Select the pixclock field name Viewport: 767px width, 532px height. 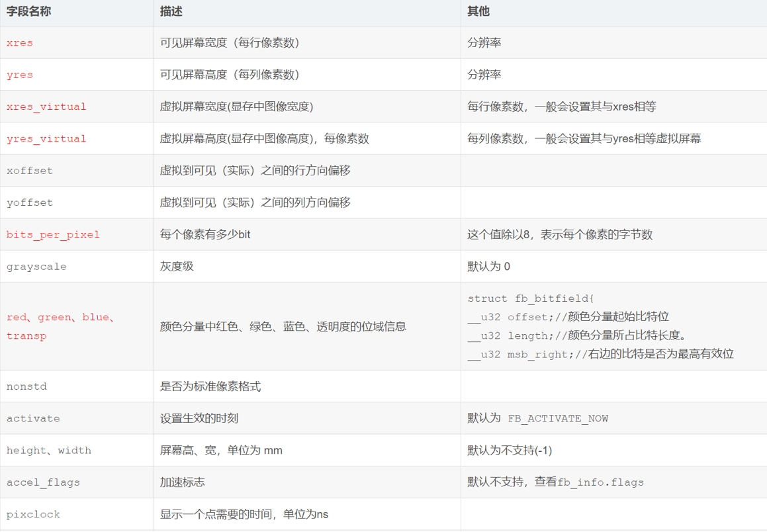[33, 514]
